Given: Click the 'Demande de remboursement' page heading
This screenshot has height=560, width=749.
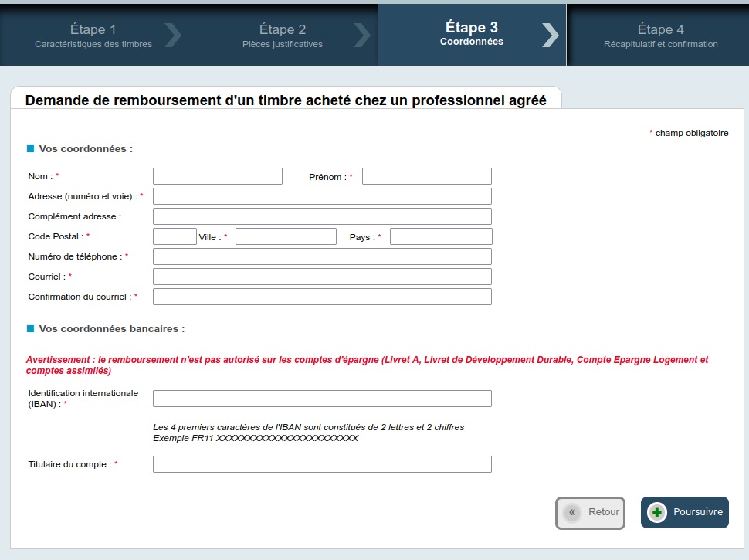Looking at the screenshot, I should tap(286, 100).
